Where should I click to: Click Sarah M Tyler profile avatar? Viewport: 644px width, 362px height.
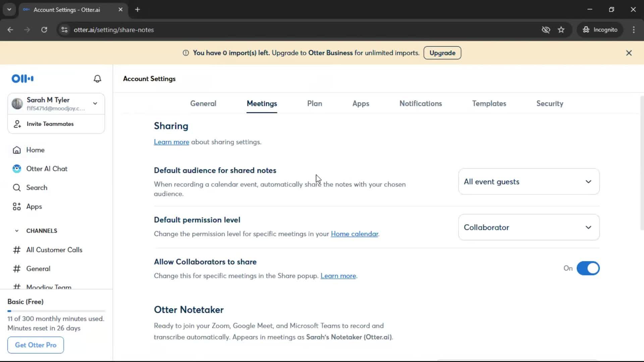17,104
